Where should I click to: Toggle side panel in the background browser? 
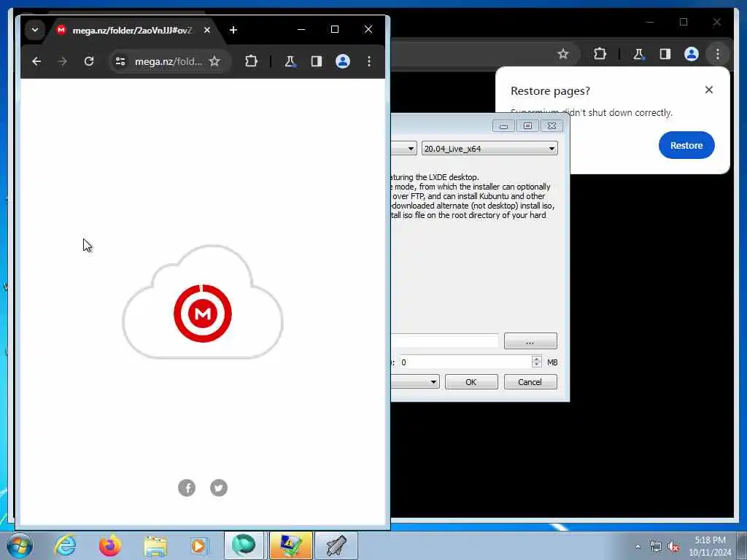(665, 54)
